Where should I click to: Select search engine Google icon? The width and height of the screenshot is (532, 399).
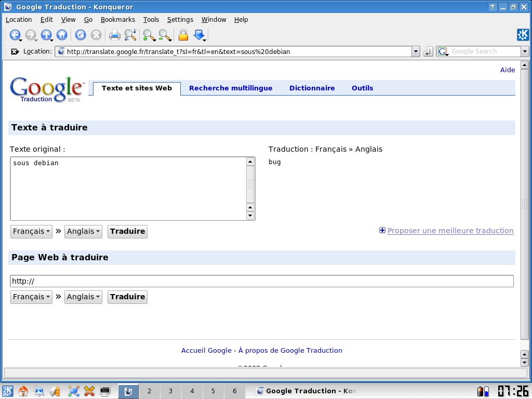pos(443,51)
